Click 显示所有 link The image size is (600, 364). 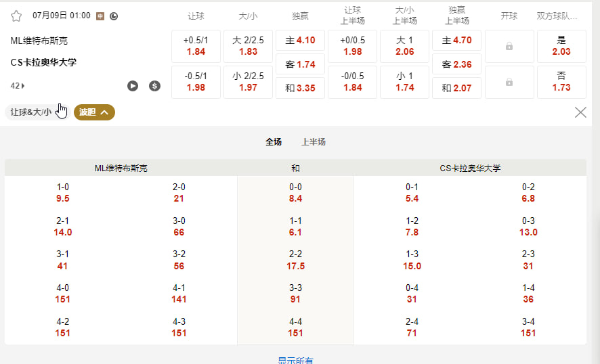point(295,360)
